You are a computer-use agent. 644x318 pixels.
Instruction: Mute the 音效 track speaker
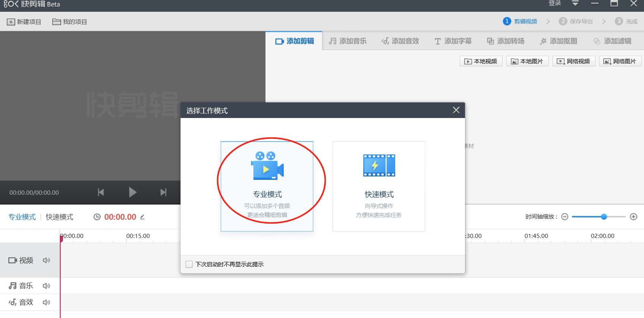pos(46,302)
